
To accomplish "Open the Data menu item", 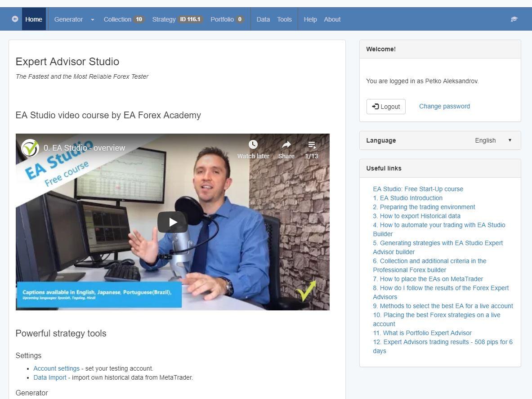I will pyautogui.click(x=263, y=19).
